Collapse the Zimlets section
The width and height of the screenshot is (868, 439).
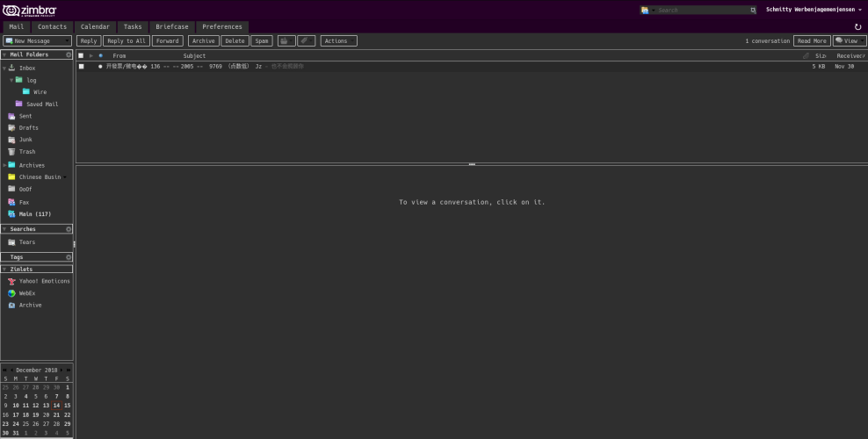[x=4, y=270]
